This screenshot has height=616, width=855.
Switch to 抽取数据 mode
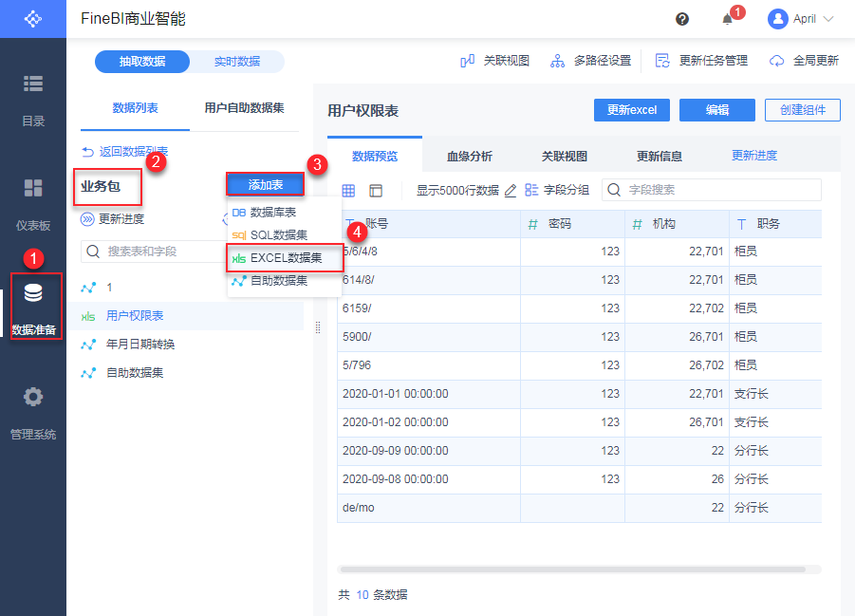pyautogui.click(x=142, y=62)
